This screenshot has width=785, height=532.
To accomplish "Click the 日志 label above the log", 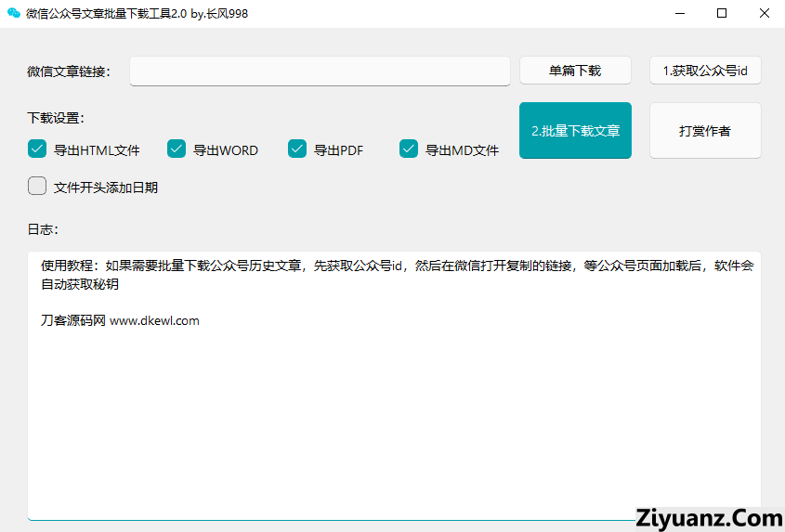I will [x=43, y=228].
